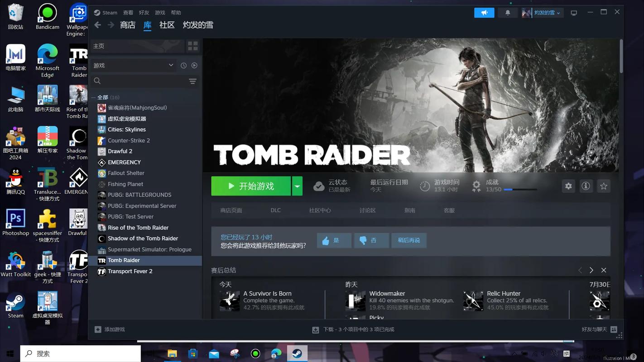The width and height of the screenshot is (644, 362).
Task: Open the 商店 tab in Steam navigation
Action: [x=128, y=25]
